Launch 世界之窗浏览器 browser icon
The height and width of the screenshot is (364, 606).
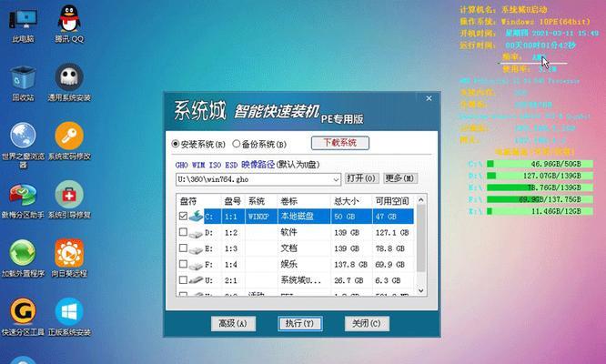(x=23, y=145)
